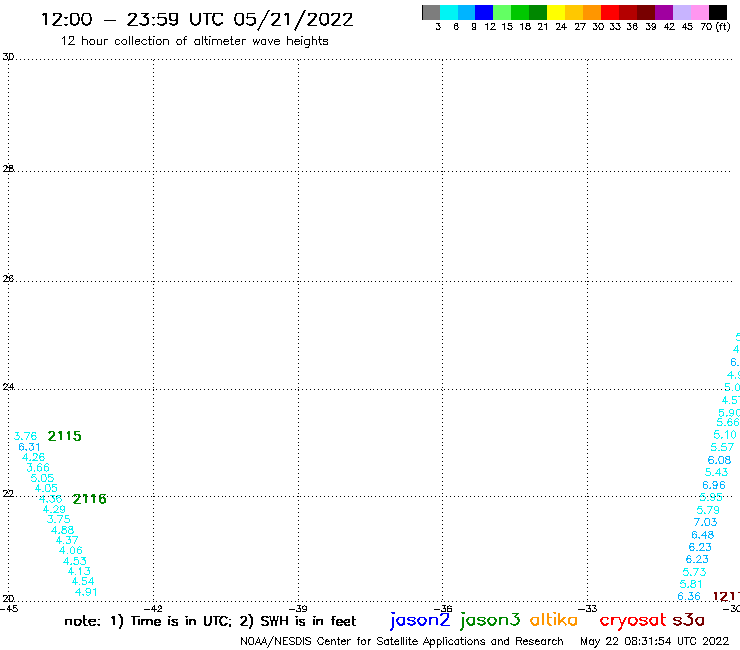Click the -36 longitude axis label
The image size is (740, 650).
pyautogui.click(x=443, y=609)
